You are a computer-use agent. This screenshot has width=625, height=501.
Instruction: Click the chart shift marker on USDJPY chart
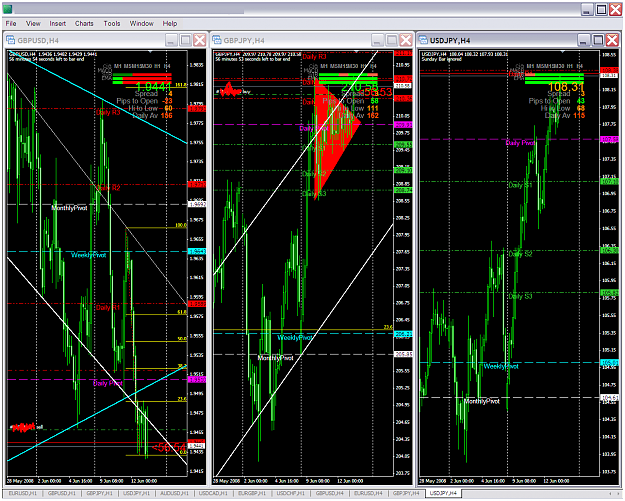[x=562, y=52]
